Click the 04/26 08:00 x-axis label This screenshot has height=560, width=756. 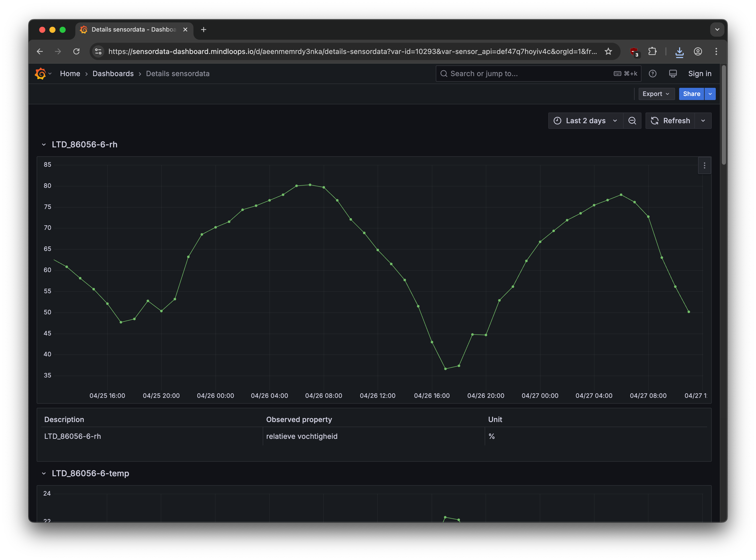[324, 396]
